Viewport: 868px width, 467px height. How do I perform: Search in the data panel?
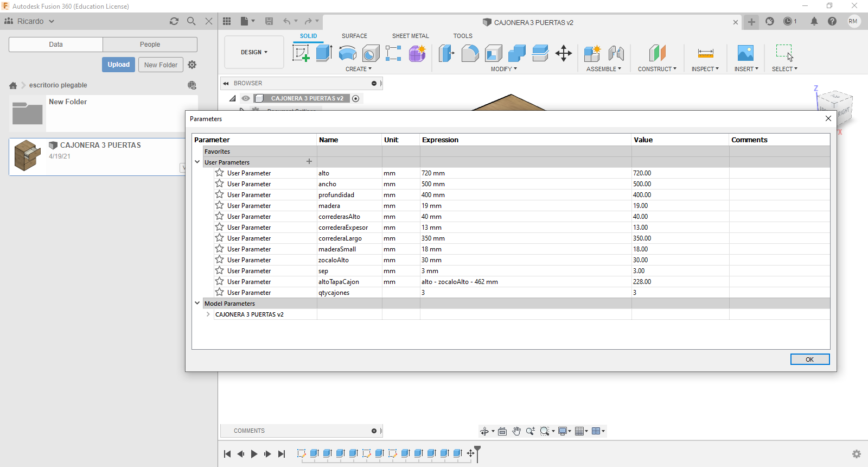click(192, 21)
